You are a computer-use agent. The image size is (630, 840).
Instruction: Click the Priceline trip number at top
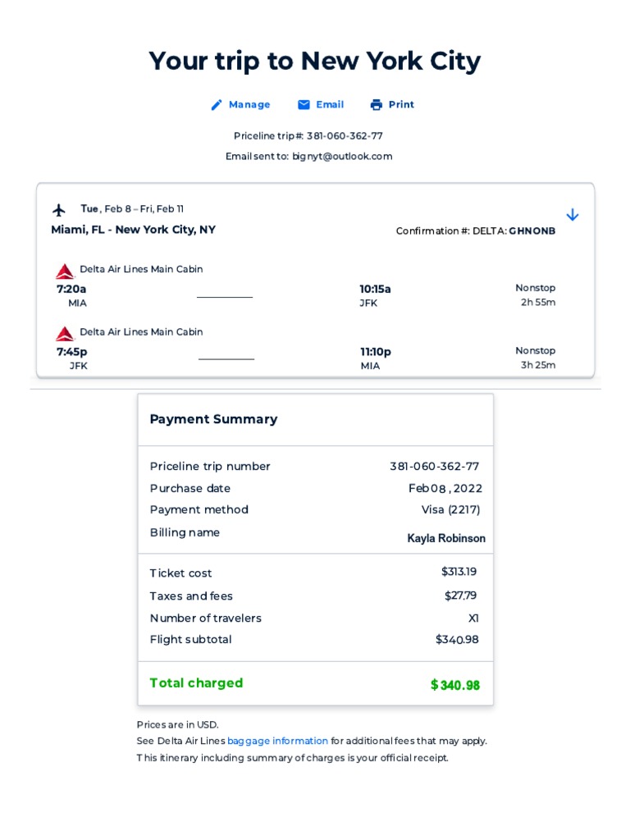345,136
